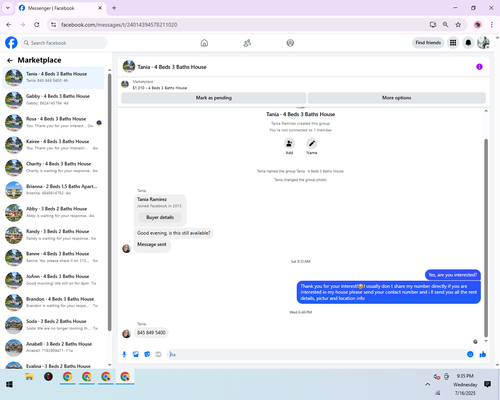Open new browser tab
Screen dimensions: 500x400
point(114,8)
